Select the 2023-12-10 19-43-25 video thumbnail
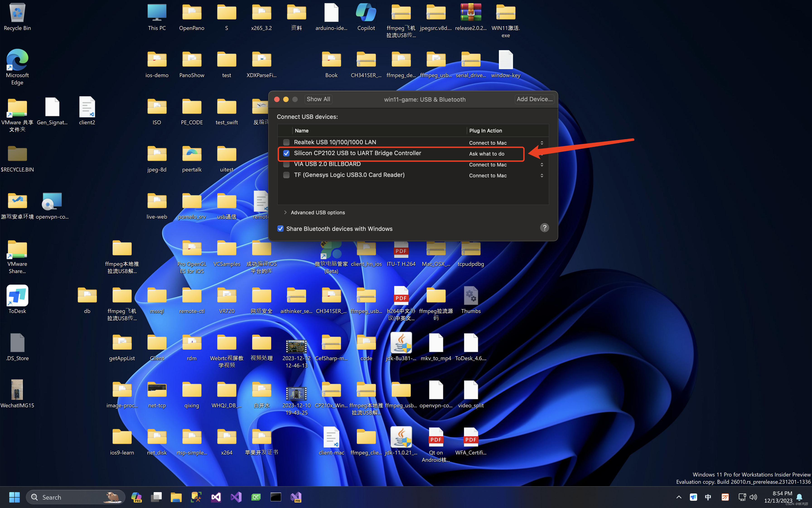Viewport: 812px width, 508px height. [x=296, y=401]
